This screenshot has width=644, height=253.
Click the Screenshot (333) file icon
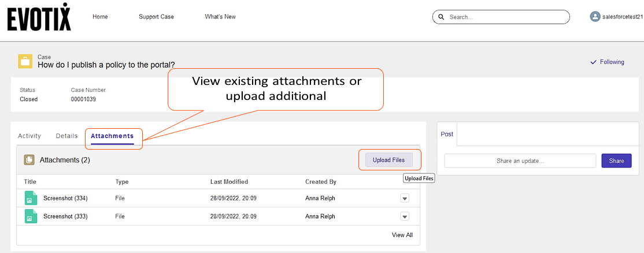click(x=31, y=217)
